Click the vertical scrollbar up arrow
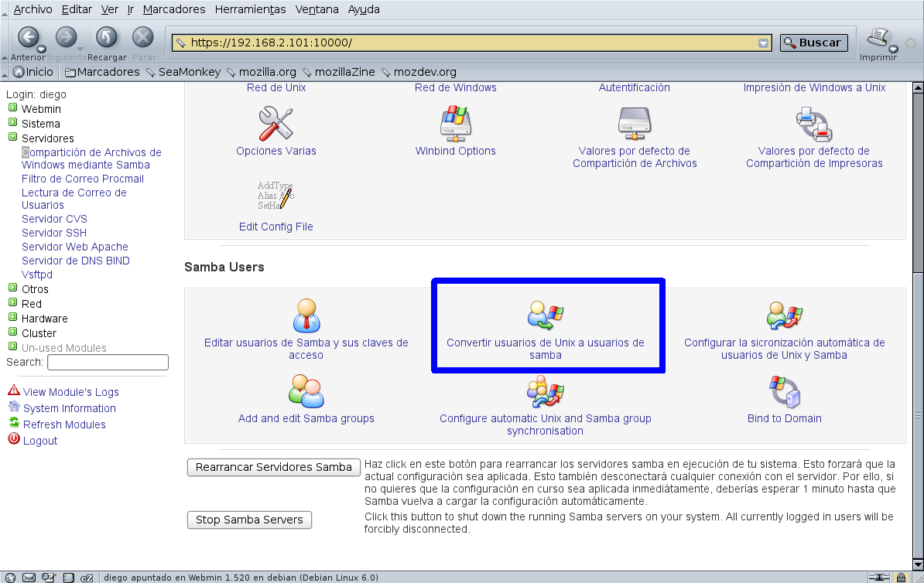This screenshot has width=924, height=583. click(x=918, y=87)
